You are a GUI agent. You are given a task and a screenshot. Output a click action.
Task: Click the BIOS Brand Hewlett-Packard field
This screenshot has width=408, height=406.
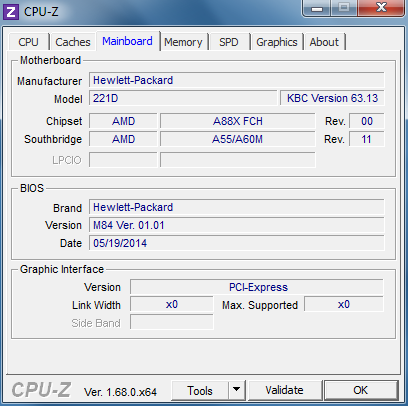coord(236,207)
